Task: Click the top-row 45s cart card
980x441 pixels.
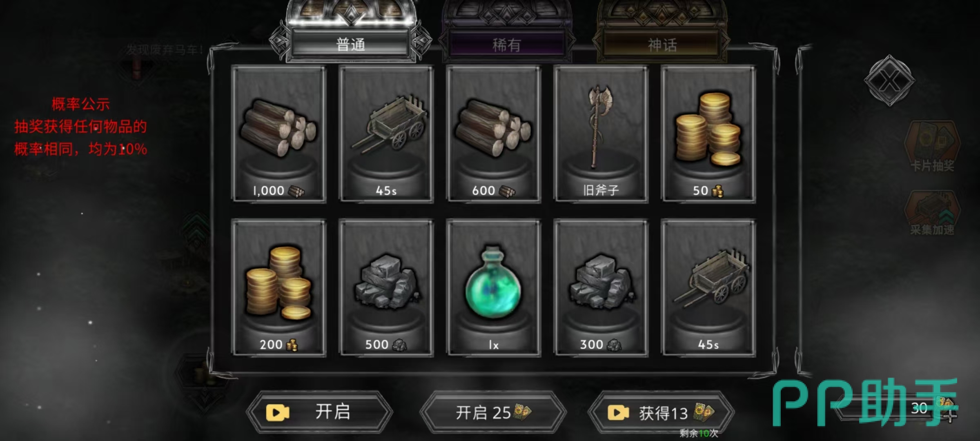Action: [386, 134]
